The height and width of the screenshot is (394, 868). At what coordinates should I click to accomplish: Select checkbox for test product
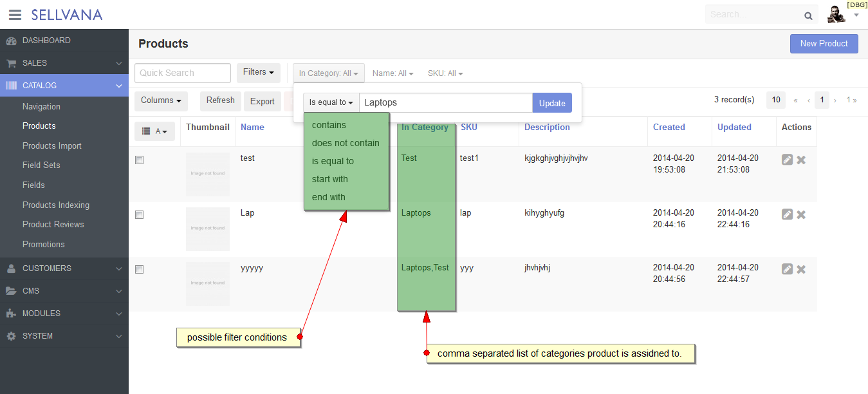[x=139, y=160]
